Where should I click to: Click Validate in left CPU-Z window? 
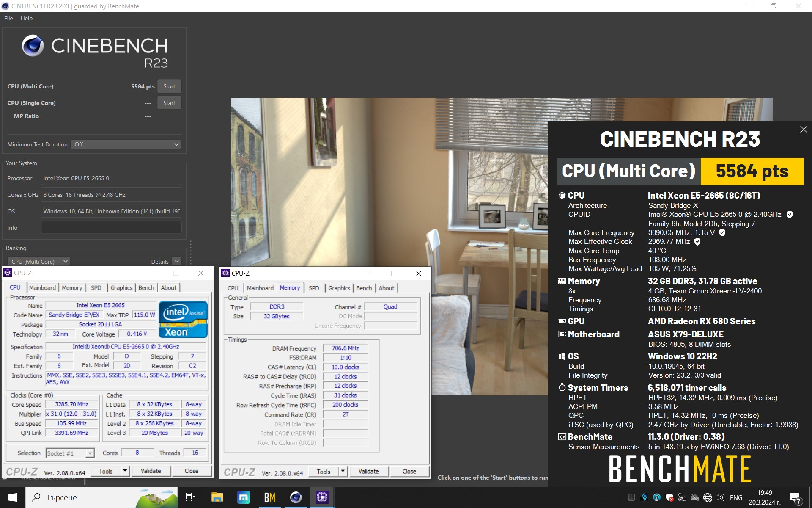(151, 471)
